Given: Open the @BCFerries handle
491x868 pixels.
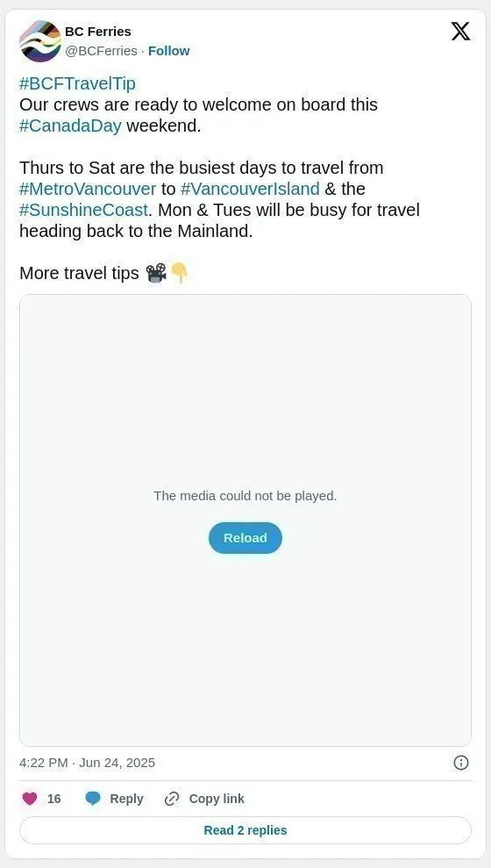Looking at the screenshot, I should click(101, 51).
